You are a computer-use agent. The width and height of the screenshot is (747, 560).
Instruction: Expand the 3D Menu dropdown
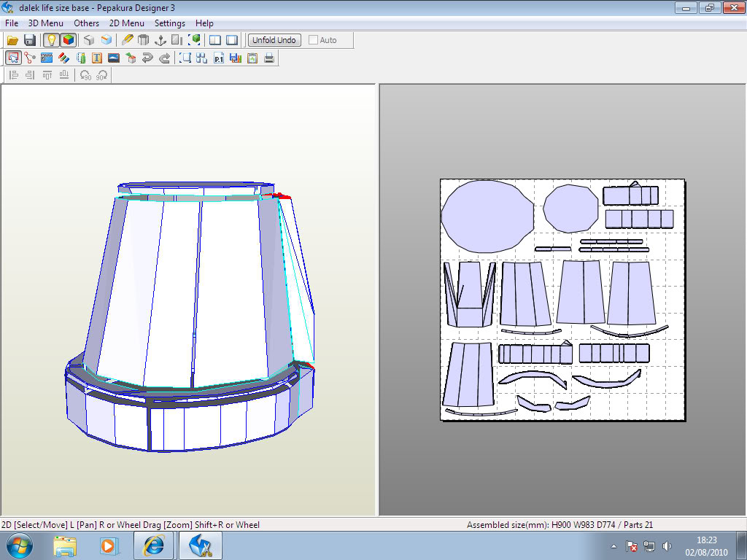point(45,23)
